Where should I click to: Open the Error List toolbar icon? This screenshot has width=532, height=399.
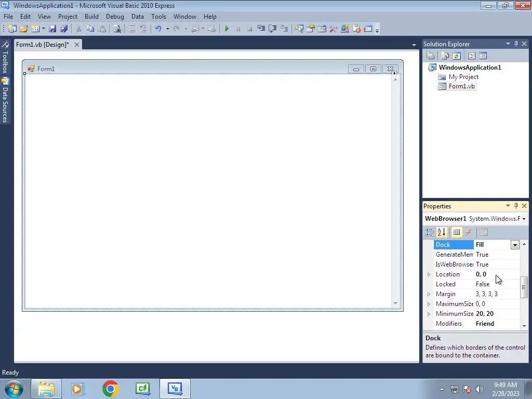pos(356,29)
